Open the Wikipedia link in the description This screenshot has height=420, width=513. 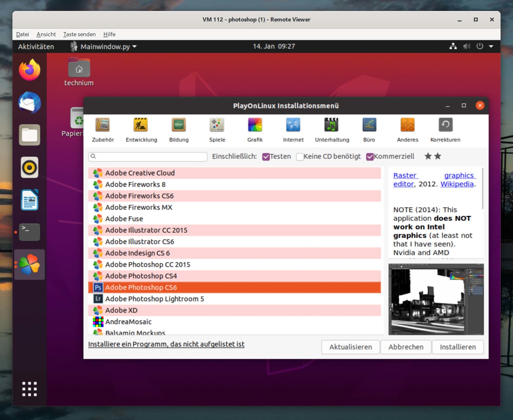coord(457,184)
